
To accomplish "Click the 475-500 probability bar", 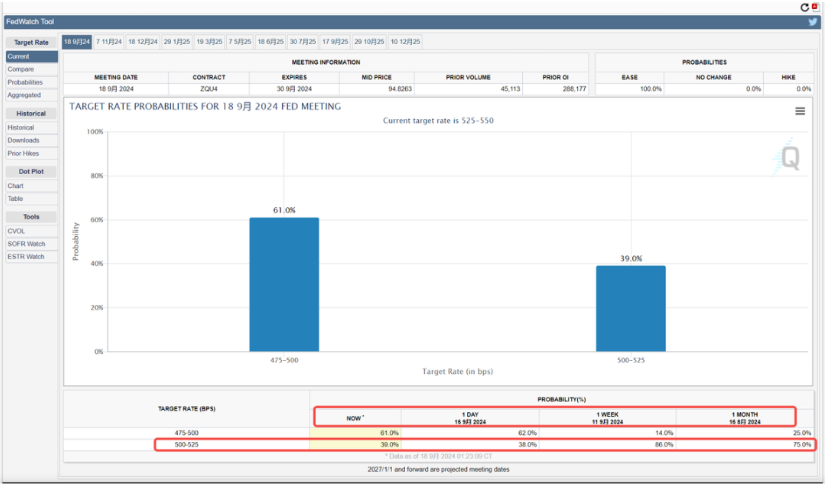I will click(284, 284).
